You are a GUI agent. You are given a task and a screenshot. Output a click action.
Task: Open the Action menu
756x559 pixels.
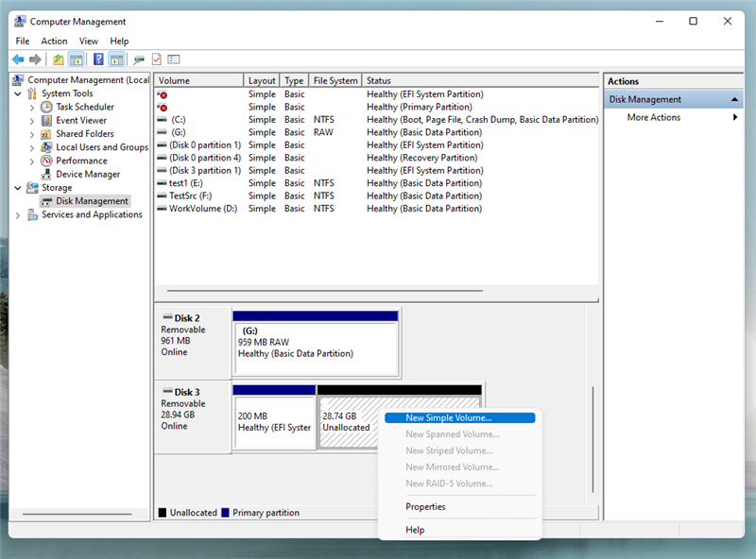pyautogui.click(x=54, y=41)
